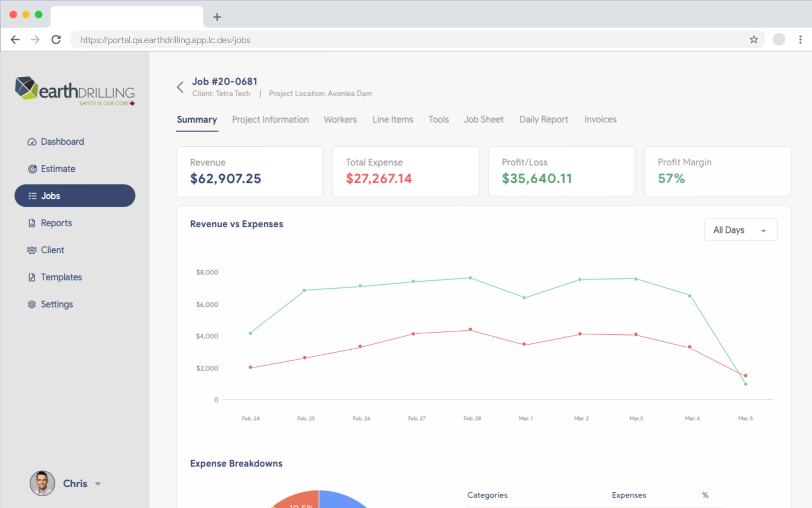Click the Expense Breakdowns heading
Viewport: 812px width, 508px height.
pyautogui.click(x=236, y=463)
